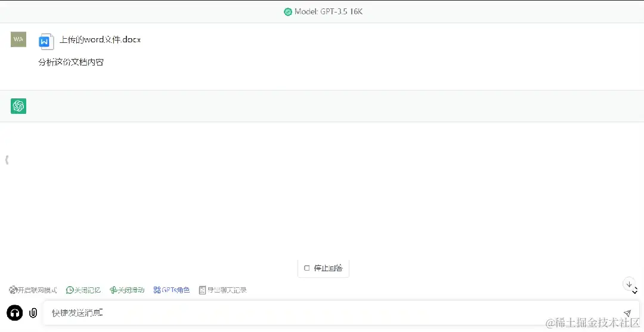Select the message text 分析这份文档内容
This screenshot has height=332, width=644.
pos(71,63)
